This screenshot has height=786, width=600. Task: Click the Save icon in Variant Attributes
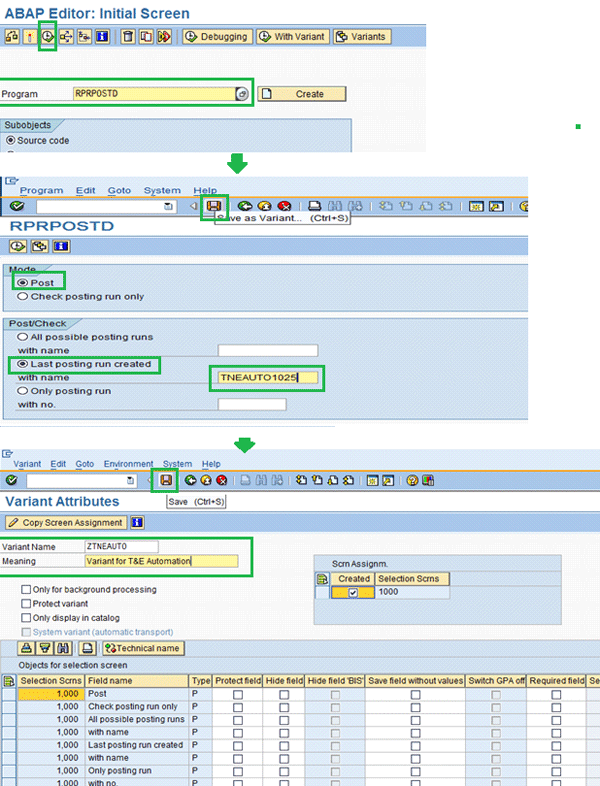pyautogui.click(x=165, y=481)
